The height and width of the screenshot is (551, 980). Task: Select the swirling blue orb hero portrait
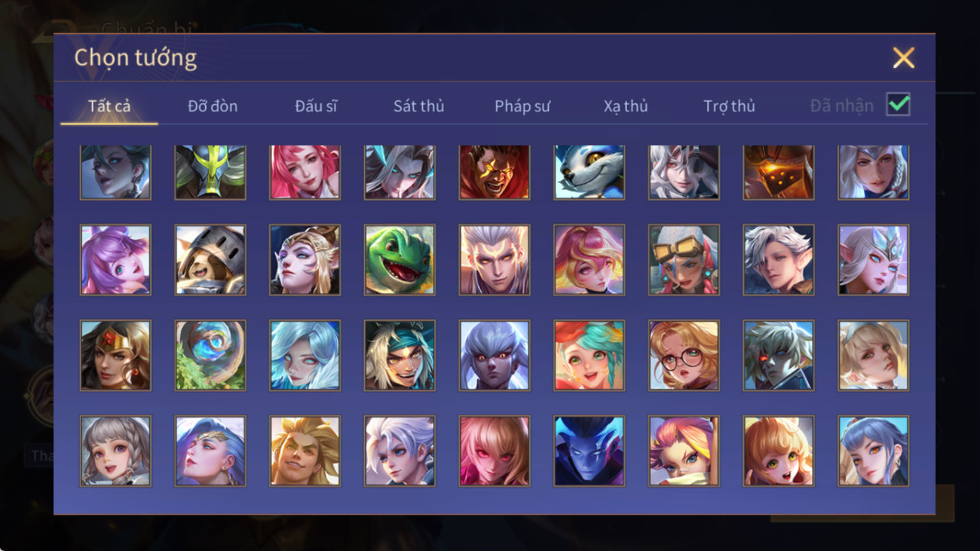210,355
